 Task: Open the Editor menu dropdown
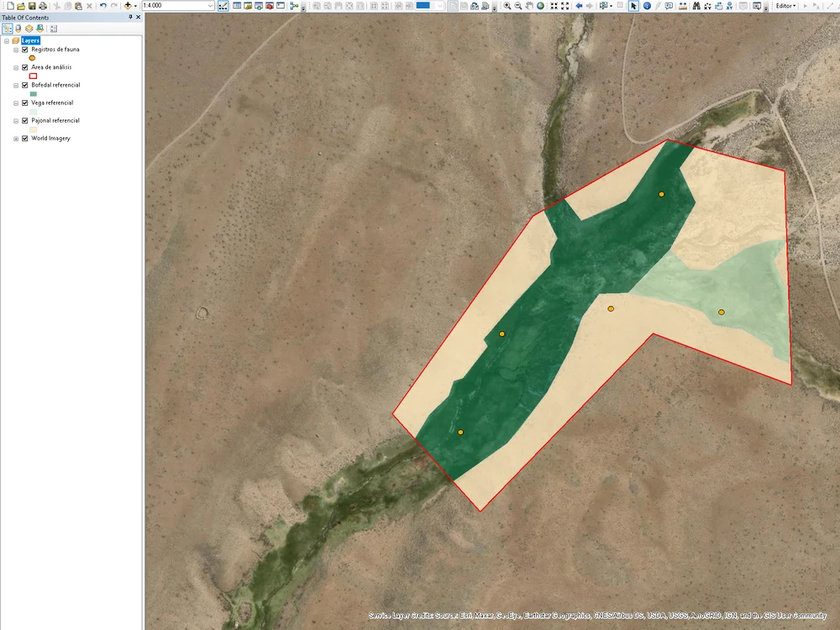(x=786, y=6)
